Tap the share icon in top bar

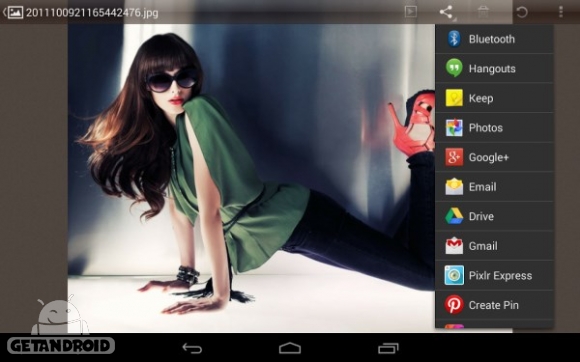(x=446, y=12)
